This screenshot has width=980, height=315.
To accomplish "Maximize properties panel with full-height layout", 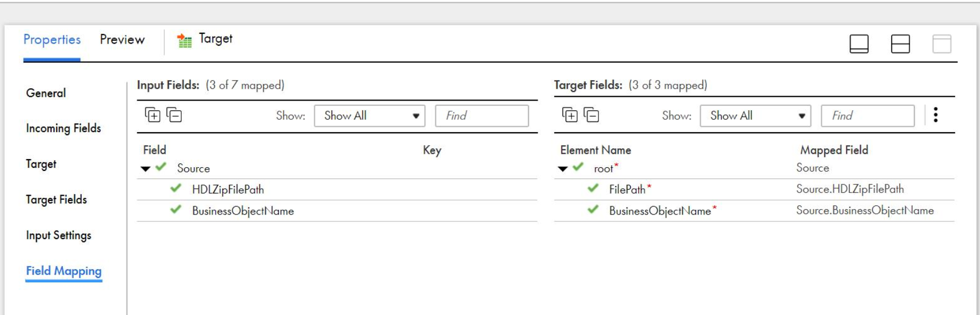I will pyautogui.click(x=942, y=44).
